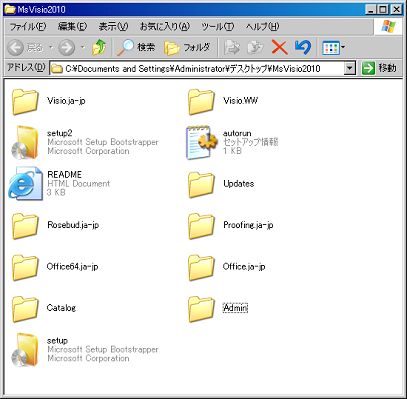
Task: Open the お気に入り(A) menu
Action: click(165, 27)
